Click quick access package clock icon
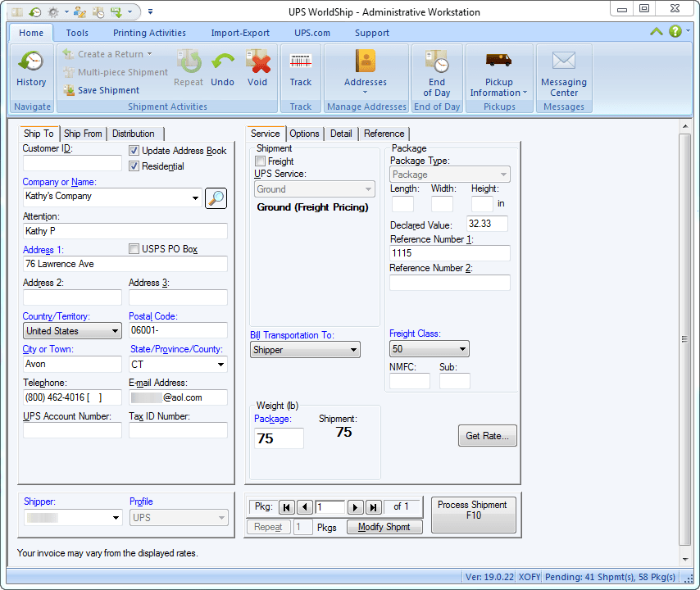The image size is (700, 590). tap(98, 12)
